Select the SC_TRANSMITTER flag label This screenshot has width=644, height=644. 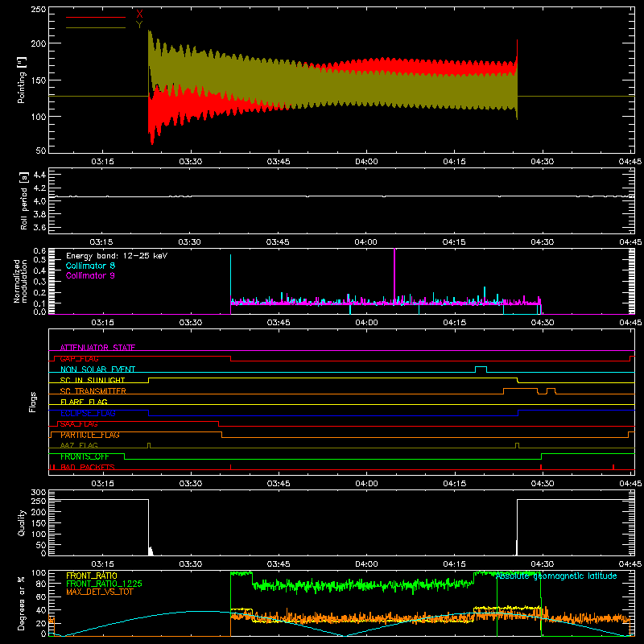coord(93,391)
